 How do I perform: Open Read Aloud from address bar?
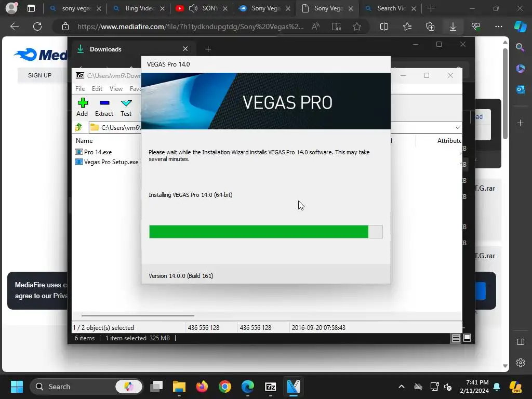315,26
